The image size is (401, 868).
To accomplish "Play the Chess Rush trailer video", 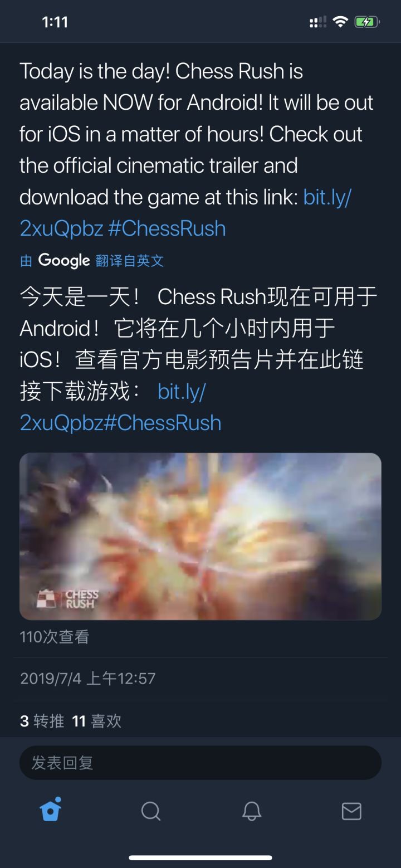I will coord(200,537).
